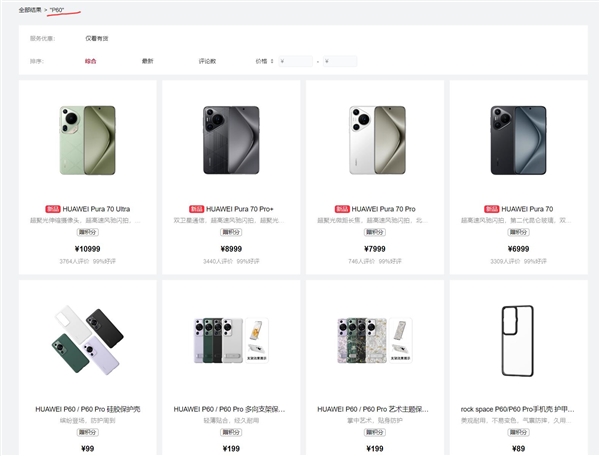Open the green Pura 70 Ultra image
Viewport: 600px width, 456px height.
[88, 140]
